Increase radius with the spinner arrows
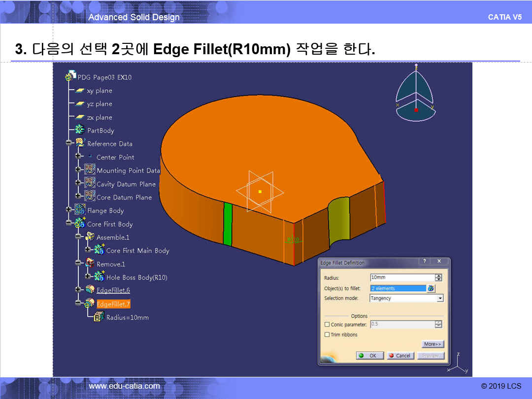This screenshot has height=399, width=532. (x=438, y=276)
